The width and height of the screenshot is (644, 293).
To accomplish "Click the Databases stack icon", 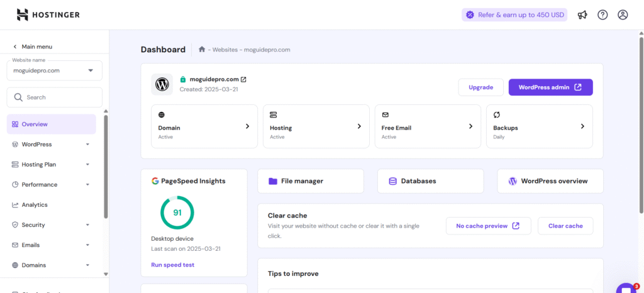I will (392, 181).
